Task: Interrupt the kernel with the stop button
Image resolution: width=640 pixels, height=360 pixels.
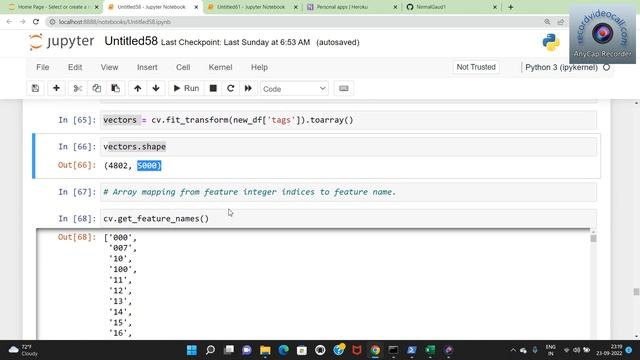Action: pos(213,88)
